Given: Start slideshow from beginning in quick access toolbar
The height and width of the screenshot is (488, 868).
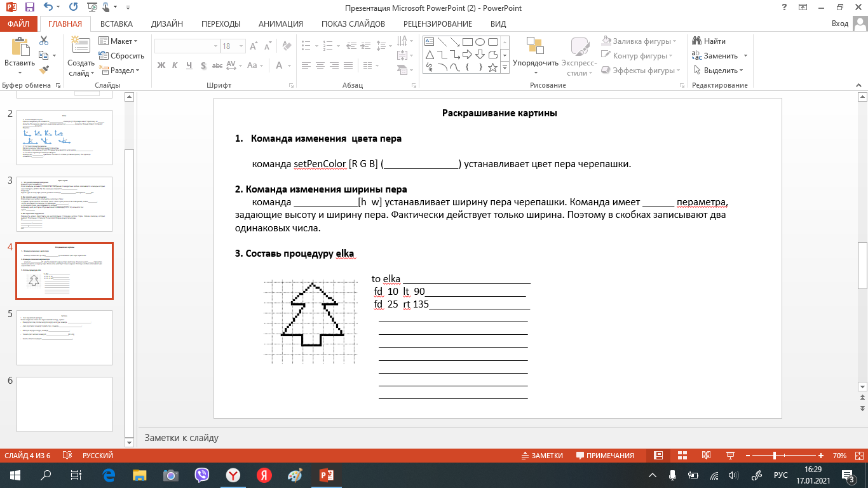Looking at the screenshot, I should point(92,8).
